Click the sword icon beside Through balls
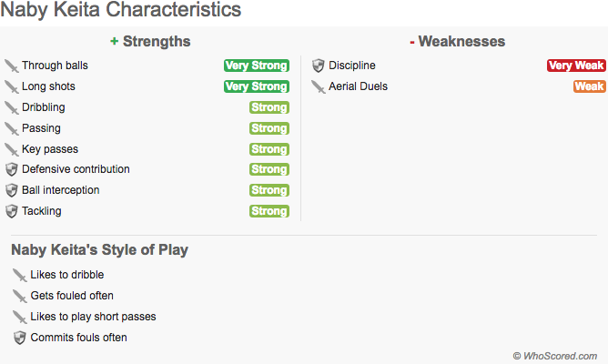Image resolution: width=608 pixels, height=364 pixels. coord(11,66)
